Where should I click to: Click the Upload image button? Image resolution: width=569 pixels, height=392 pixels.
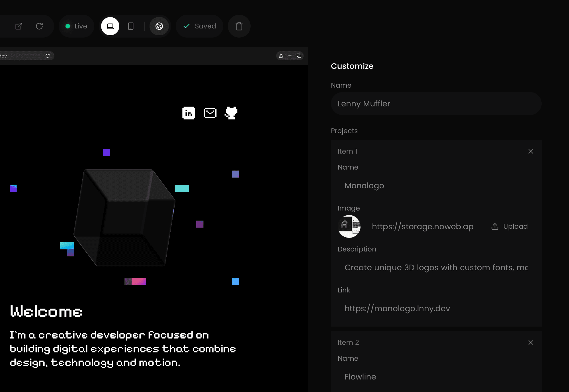(509, 226)
